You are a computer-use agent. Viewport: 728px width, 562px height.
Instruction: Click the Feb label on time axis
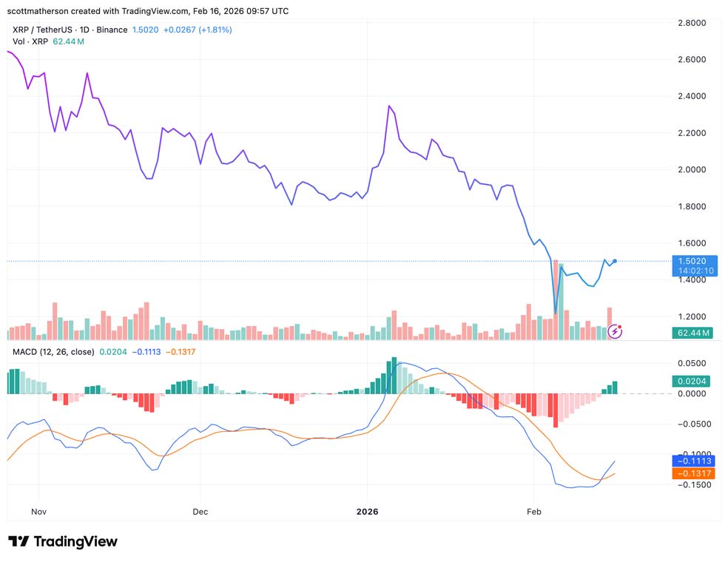coord(533,511)
